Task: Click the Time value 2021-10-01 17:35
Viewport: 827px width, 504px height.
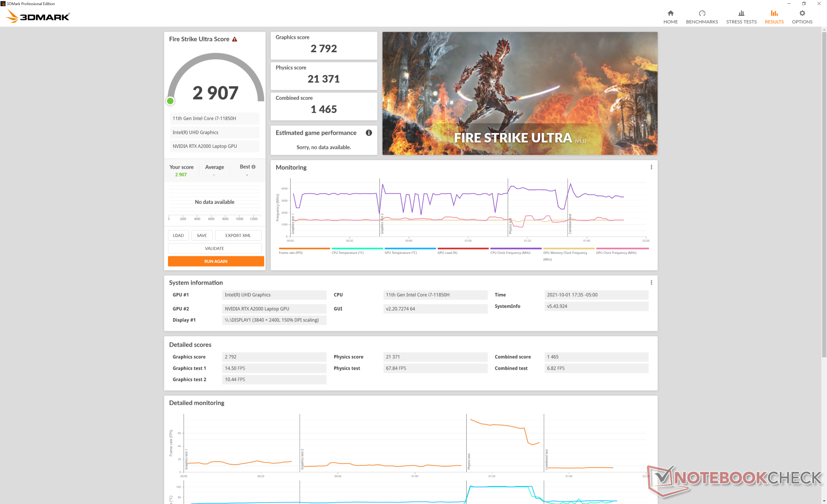Action: click(x=596, y=295)
